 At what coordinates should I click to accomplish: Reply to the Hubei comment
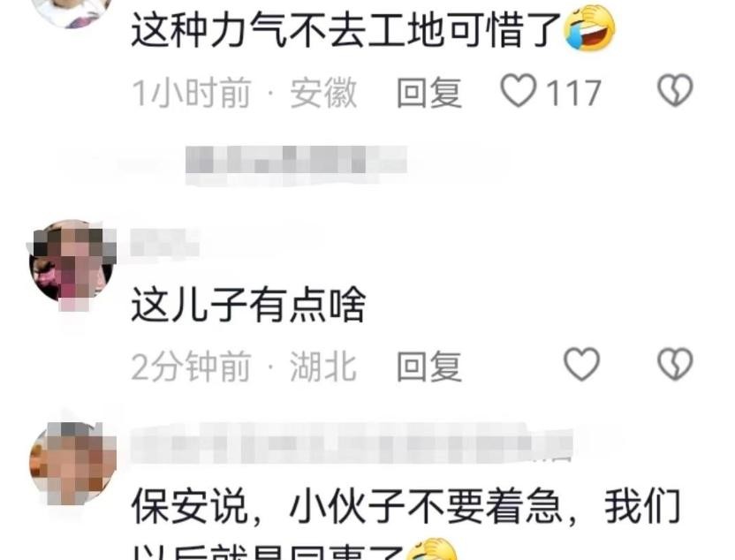[x=429, y=366]
